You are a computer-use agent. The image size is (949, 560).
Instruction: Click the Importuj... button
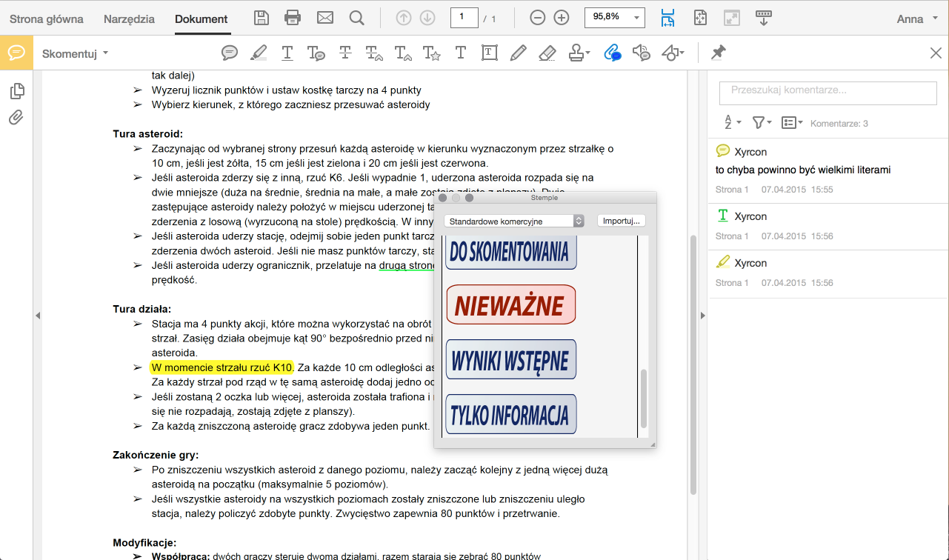tap(622, 221)
